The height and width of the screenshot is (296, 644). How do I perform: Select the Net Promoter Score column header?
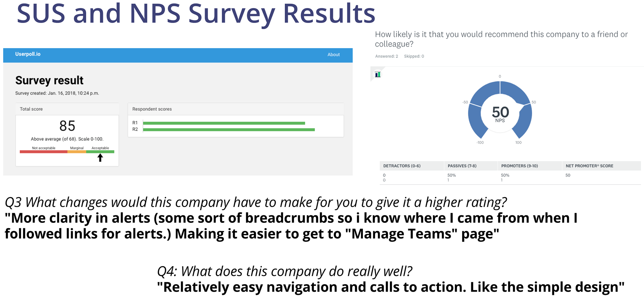(x=589, y=166)
